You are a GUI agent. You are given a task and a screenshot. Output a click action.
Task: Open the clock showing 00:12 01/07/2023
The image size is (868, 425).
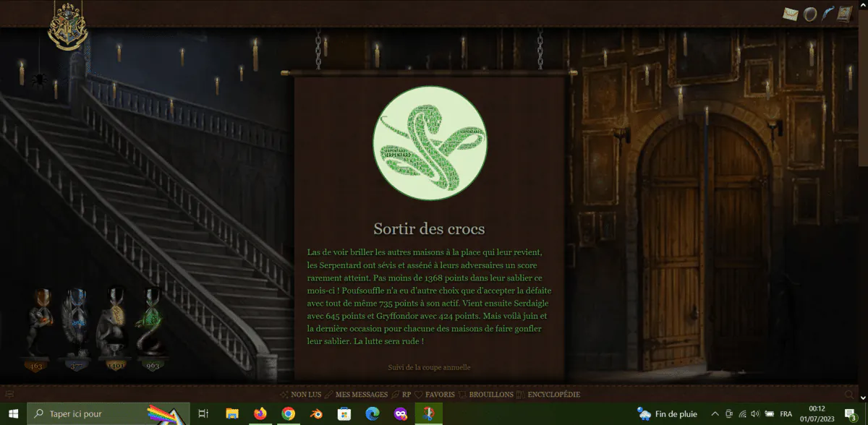pos(817,413)
